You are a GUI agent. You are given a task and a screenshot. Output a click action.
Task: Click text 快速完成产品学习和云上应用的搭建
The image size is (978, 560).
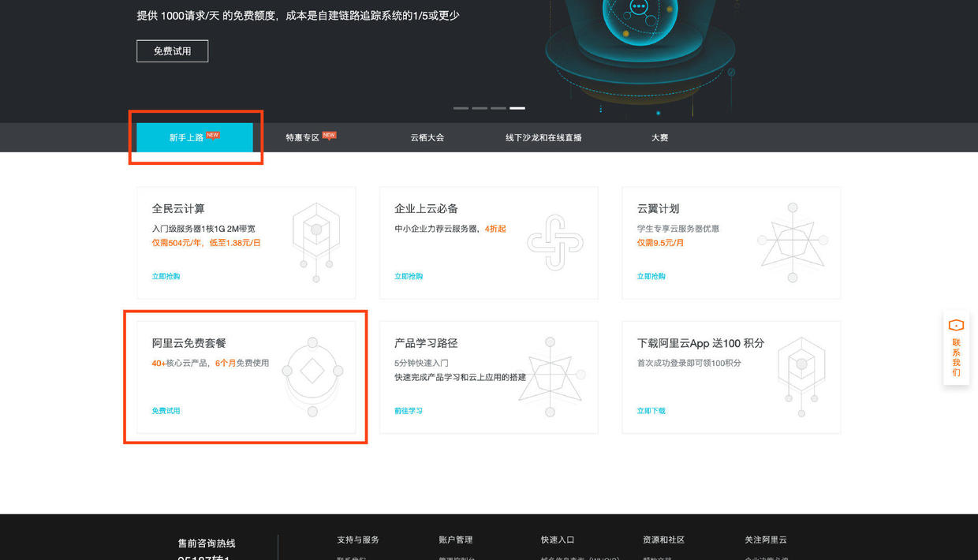tap(460, 377)
